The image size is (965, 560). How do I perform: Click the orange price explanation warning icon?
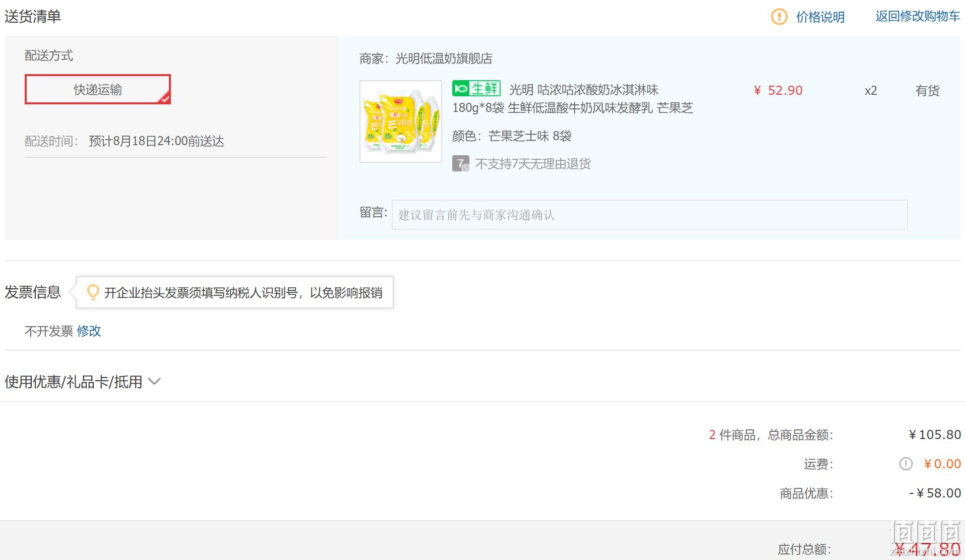tap(779, 17)
